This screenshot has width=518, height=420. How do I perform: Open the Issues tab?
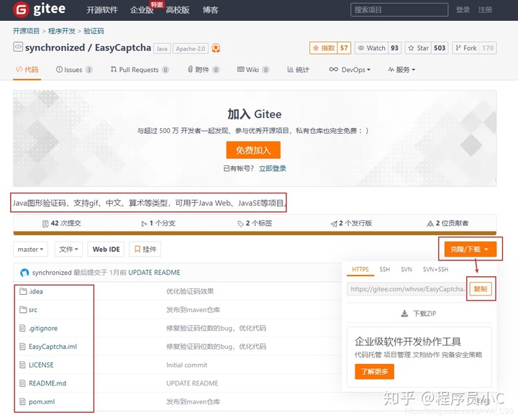74,70
